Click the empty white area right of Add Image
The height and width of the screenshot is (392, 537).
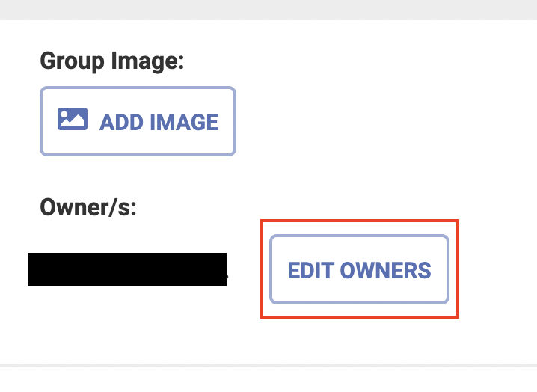pos(384,121)
